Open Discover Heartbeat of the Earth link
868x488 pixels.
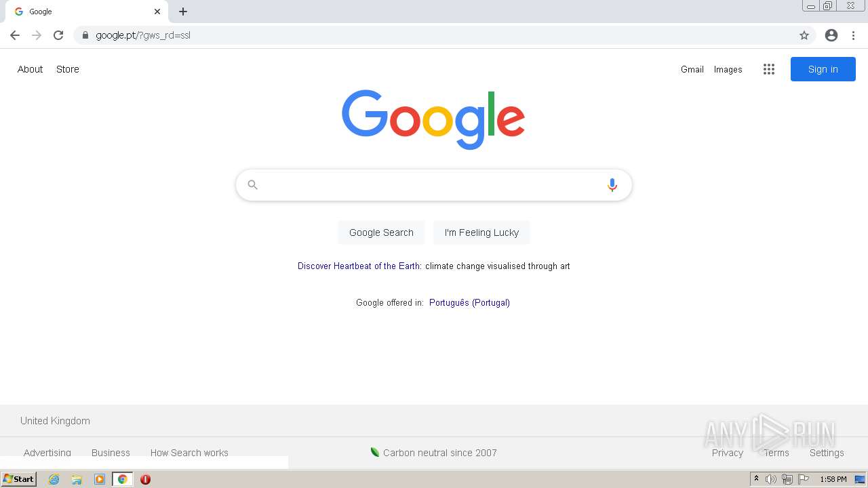tap(359, 266)
